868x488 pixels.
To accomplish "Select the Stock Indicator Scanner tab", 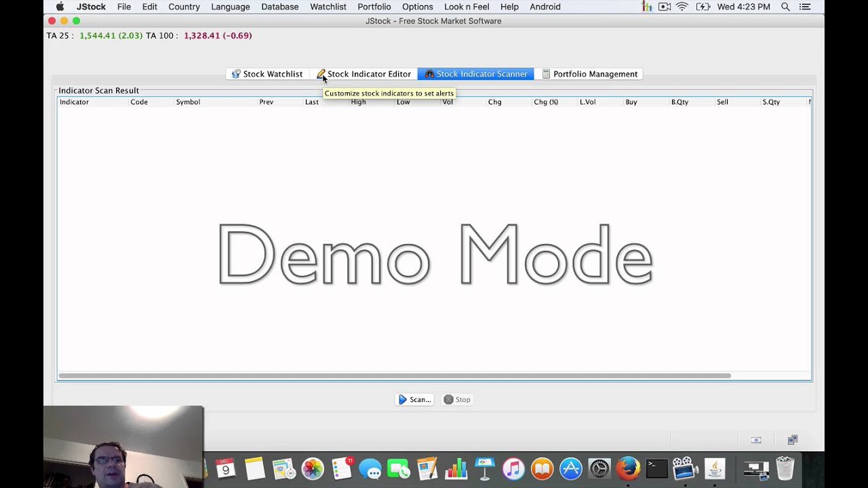I will click(x=475, y=74).
